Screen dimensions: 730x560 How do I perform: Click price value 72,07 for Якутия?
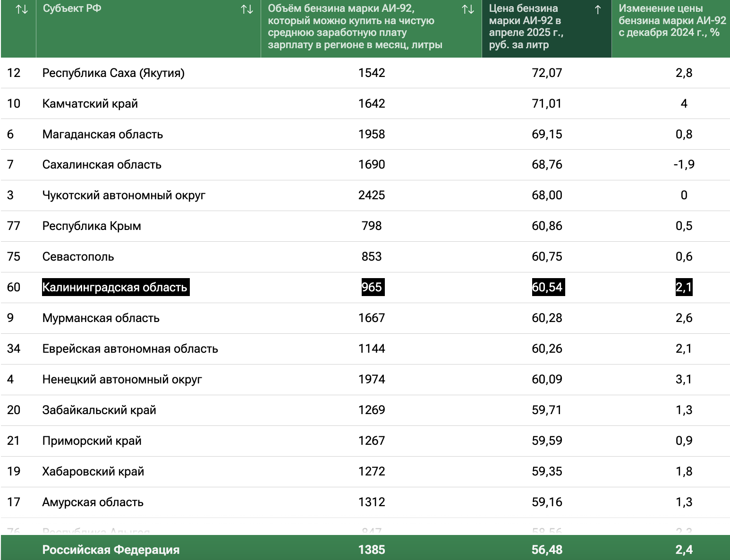[x=547, y=73]
